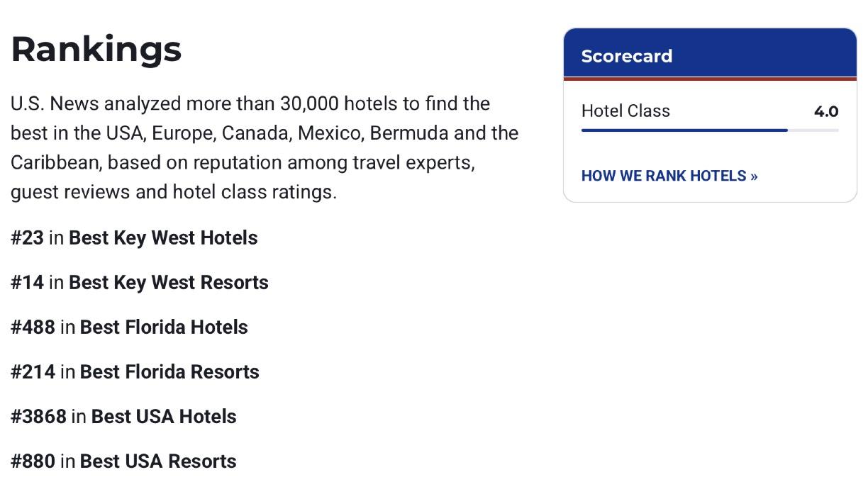This screenshot has width=868, height=494.
Task: Click the #214 rank number
Action: point(33,372)
